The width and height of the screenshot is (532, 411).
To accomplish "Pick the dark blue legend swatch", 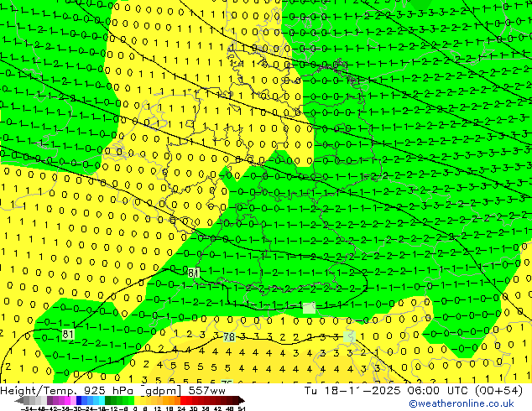I will tap(79, 400).
